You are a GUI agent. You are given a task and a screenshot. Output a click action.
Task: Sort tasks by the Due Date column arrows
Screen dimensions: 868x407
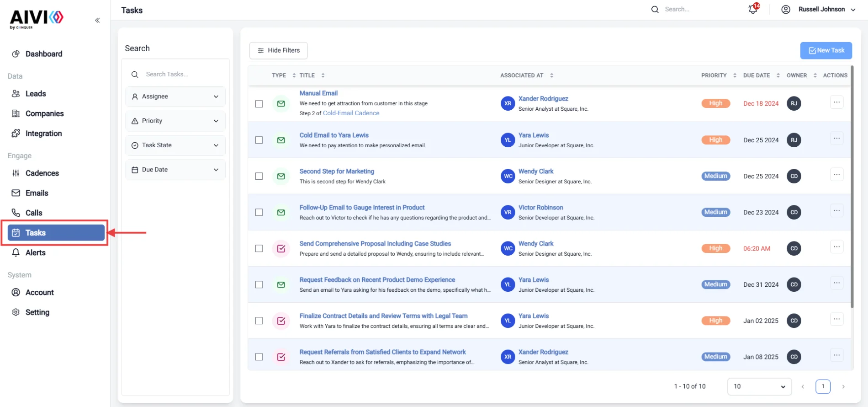[778, 75]
